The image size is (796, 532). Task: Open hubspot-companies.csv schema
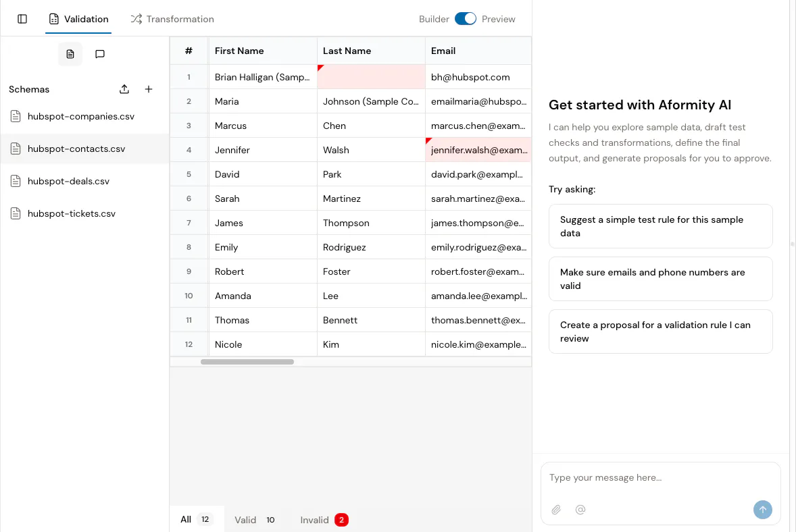tap(84, 116)
